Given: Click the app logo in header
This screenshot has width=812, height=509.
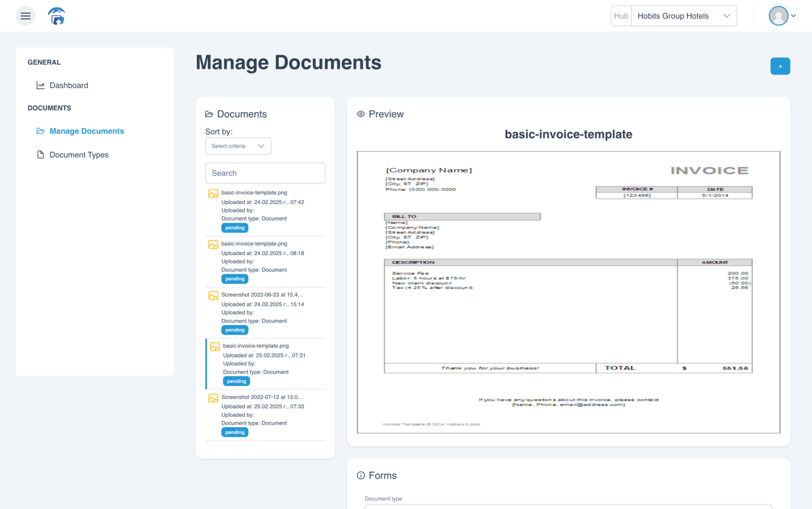Looking at the screenshot, I should pos(56,16).
